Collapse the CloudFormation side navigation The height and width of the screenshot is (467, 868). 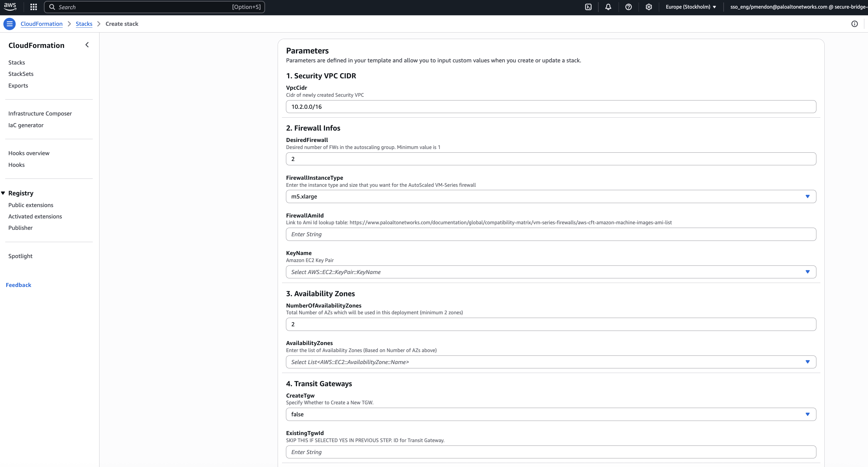click(87, 45)
